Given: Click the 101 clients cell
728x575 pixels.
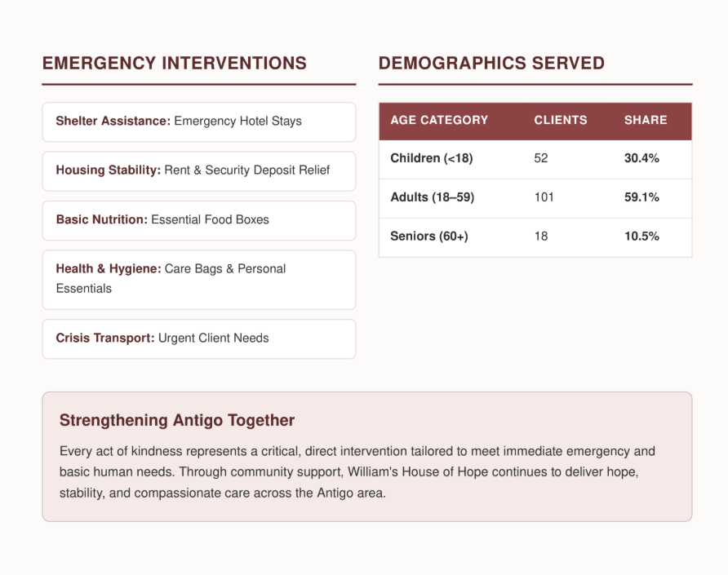Looking at the screenshot, I should (x=544, y=197).
